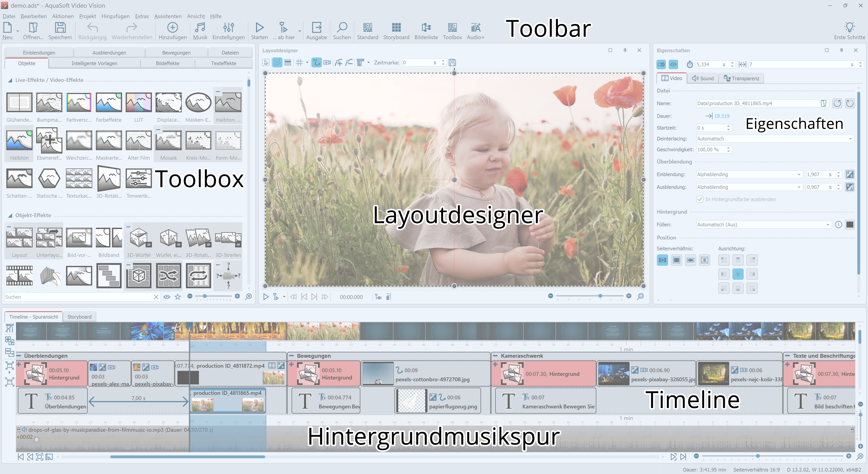Start playback in Layoutdesigner

coord(266,297)
